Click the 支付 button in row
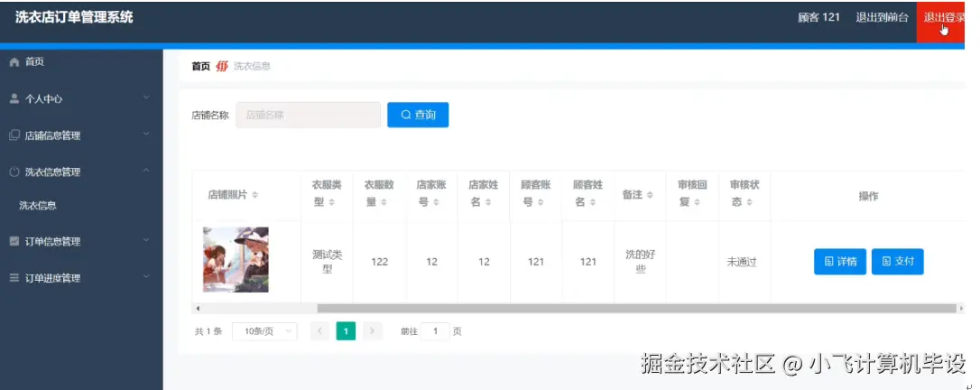980x390 pixels. tap(898, 261)
